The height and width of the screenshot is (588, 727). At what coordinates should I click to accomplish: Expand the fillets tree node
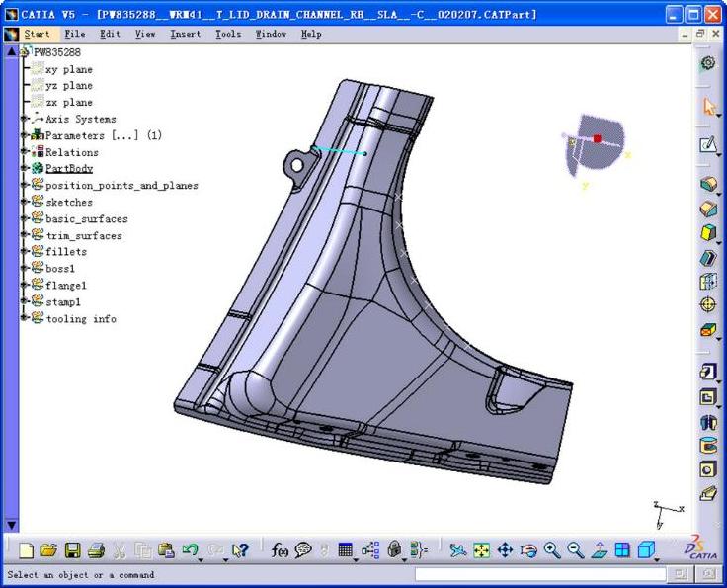click(24, 252)
